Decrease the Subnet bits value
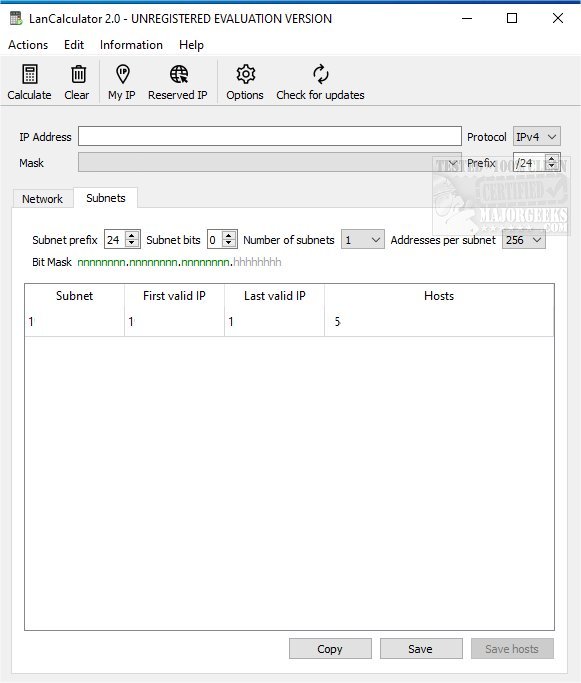This screenshot has width=581, height=683. point(229,244)
